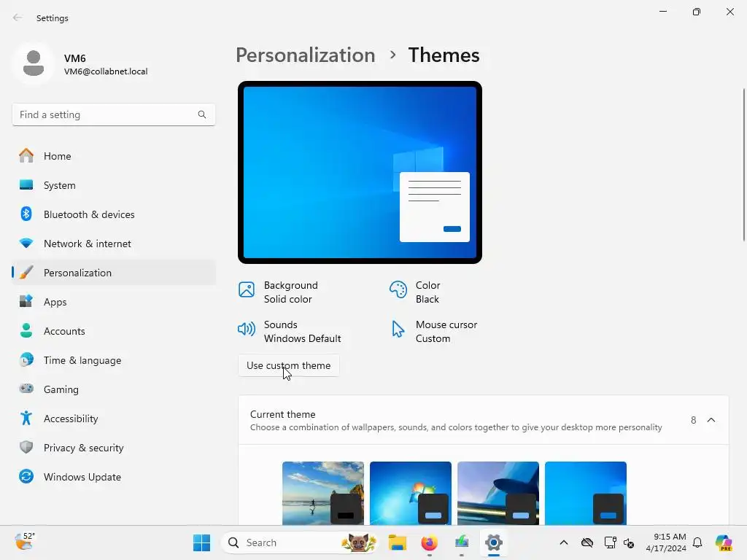
Task: Open the green arrow app next to Firefox on taskbar
Action: pos(462,542)
